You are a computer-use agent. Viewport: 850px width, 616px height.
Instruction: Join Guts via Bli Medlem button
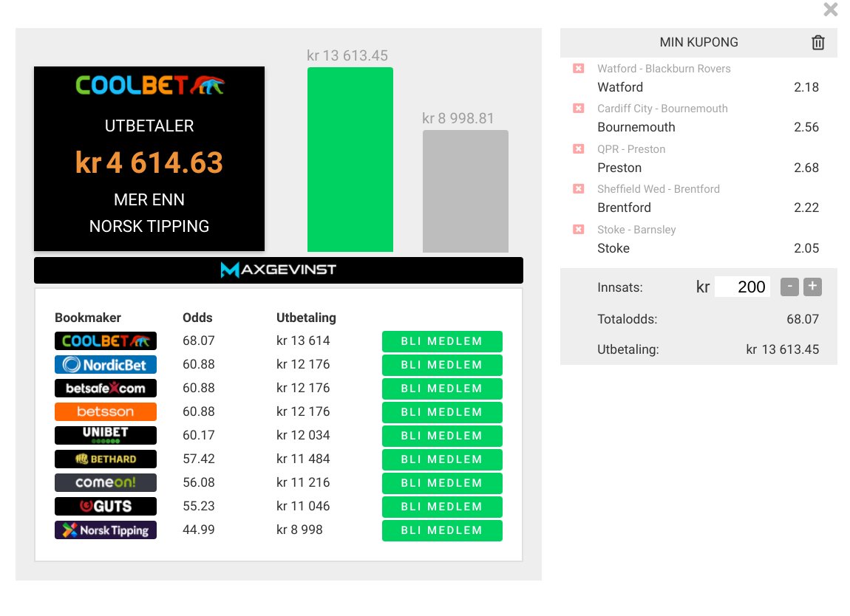click(442, 507)
